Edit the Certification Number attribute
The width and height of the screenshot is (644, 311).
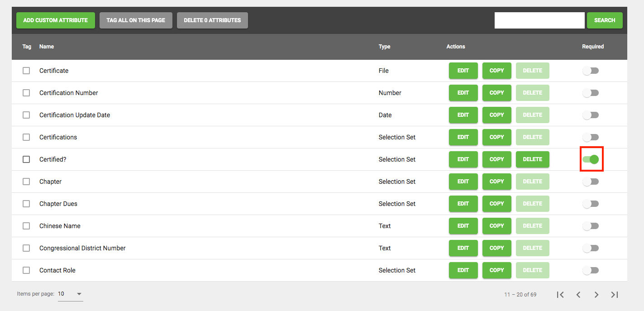click(x=463, y=93)
